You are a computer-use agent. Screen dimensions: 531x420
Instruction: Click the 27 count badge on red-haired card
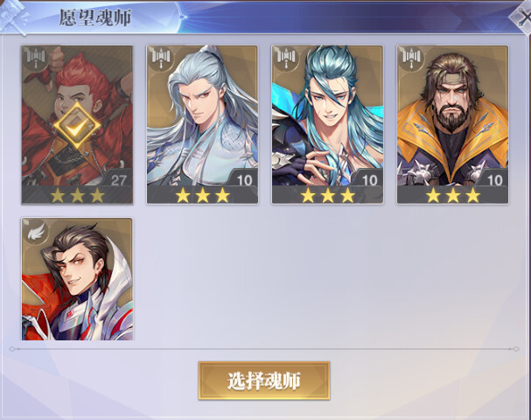coord(118,179)
